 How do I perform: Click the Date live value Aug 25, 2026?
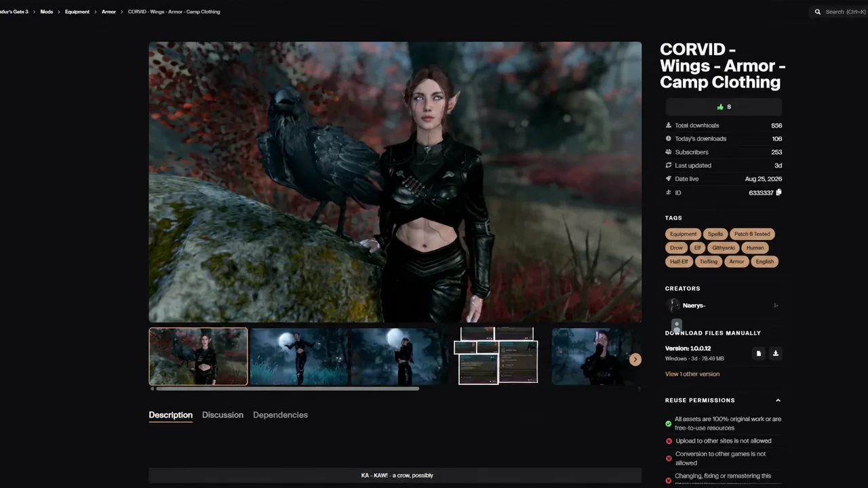click(764, 179)
